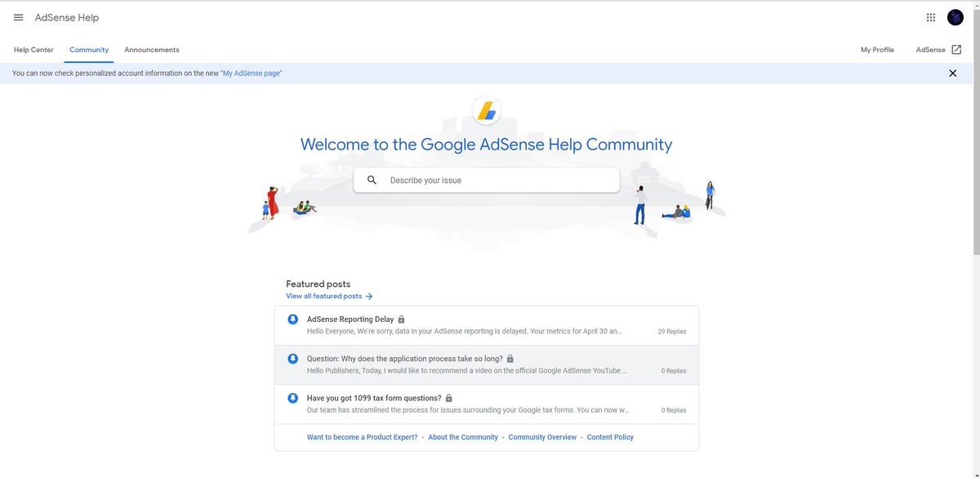
Task: Click the AdSense logo above the welcome title
Action: (x=487, y=111)
